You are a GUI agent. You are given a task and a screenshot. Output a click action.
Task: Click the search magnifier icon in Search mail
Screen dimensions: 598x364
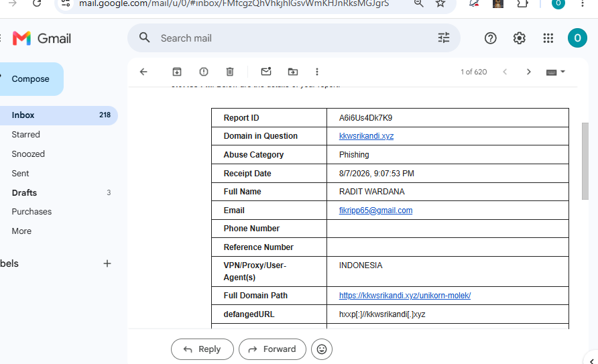click(144, 38)
